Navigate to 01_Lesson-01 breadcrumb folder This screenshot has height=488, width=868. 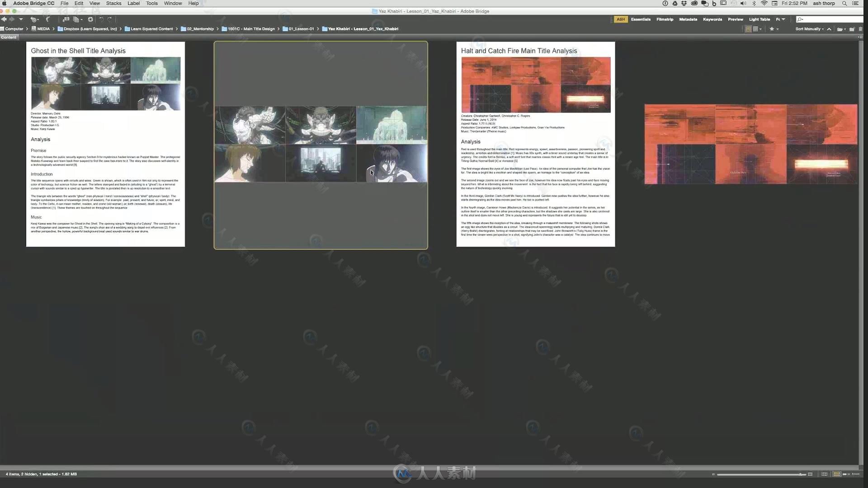(298, 29)
